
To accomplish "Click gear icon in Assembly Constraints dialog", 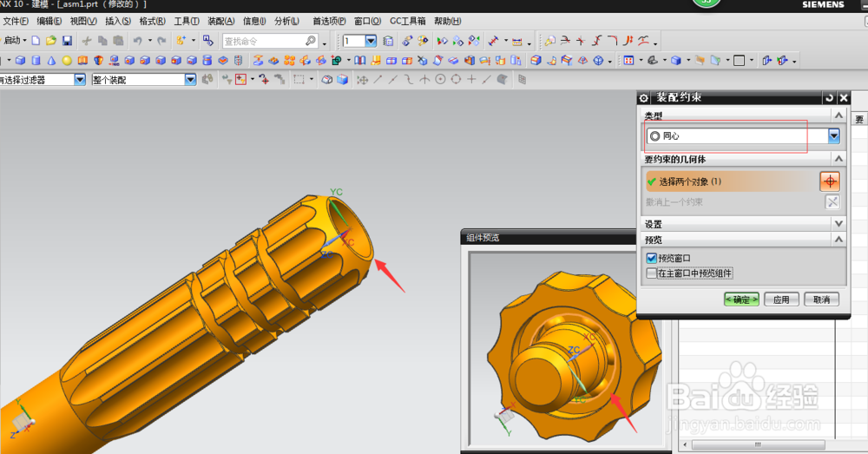I will click(643, 98).
